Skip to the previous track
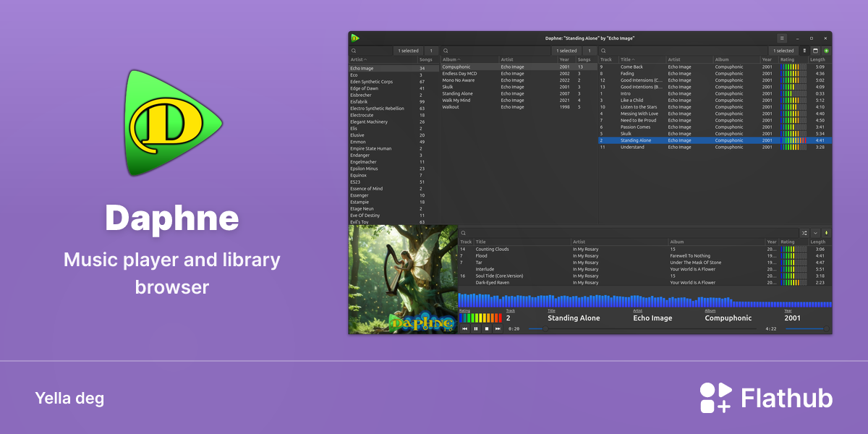Viewport: 868px width, 434px height. (x=464, y=328)
